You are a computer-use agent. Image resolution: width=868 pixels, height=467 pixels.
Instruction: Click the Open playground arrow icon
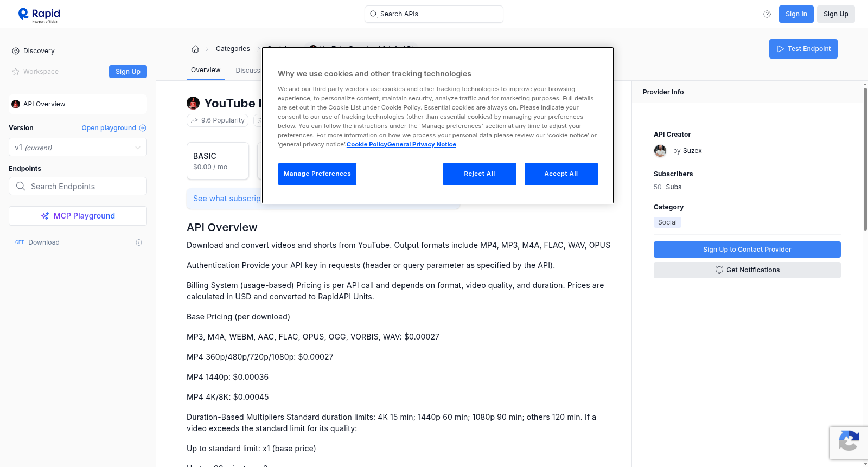point(143,128)
